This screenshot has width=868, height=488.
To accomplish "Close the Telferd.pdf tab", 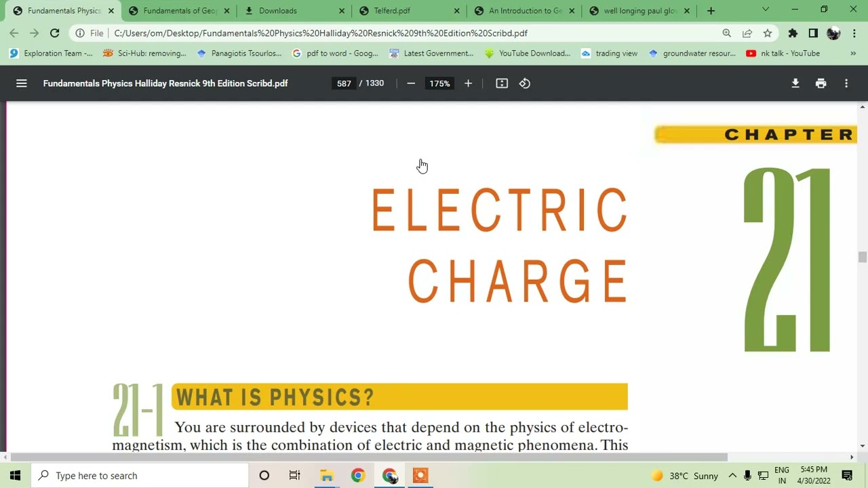I will (456, 11).
